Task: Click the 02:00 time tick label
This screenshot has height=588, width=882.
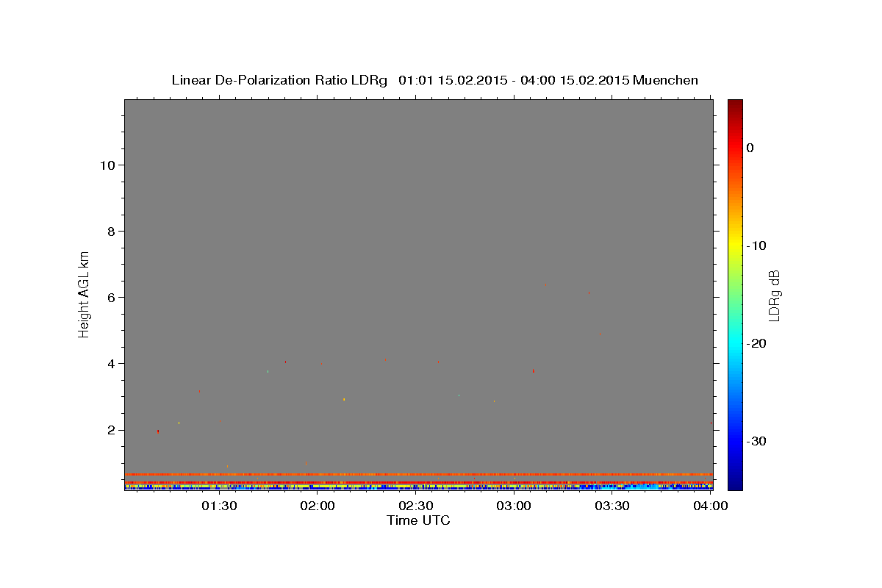Action: point(318,506)
